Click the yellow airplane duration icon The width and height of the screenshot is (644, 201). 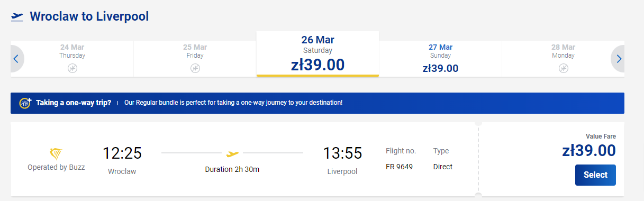(232, 154)
